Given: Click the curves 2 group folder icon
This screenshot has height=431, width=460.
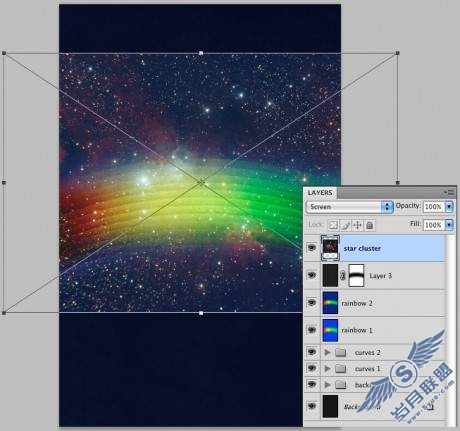Looking at the screenshot, I should [340, 352].
